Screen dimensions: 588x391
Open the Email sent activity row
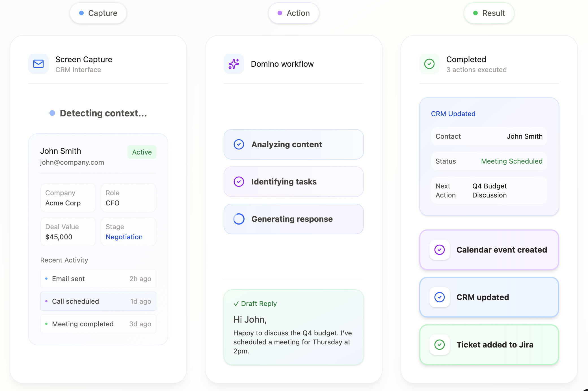tap(98, 279)
